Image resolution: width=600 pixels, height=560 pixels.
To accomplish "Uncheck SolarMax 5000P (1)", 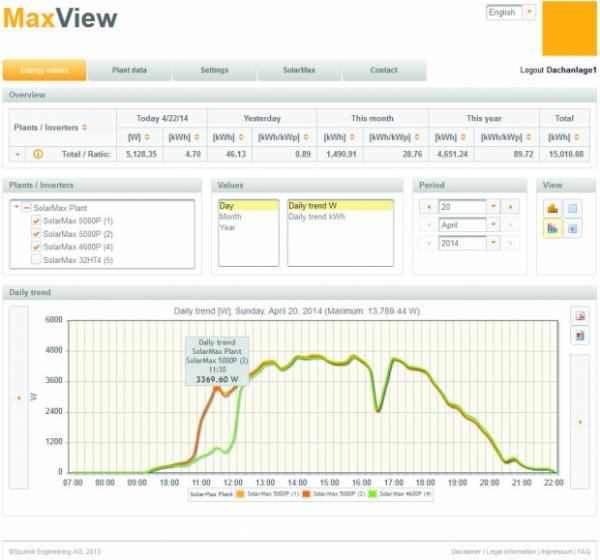I will pyautogui.click(x=36, y=221).
